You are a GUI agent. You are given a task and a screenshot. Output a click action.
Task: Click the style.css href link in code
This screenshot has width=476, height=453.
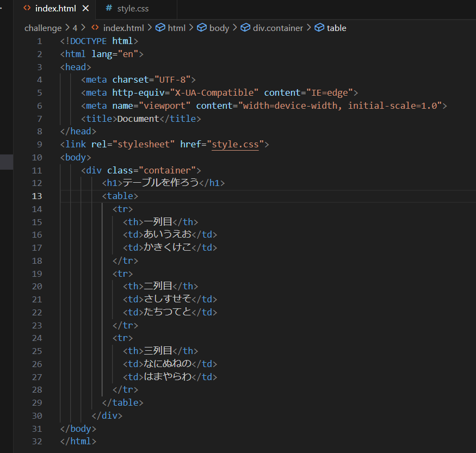click(235, 144)
